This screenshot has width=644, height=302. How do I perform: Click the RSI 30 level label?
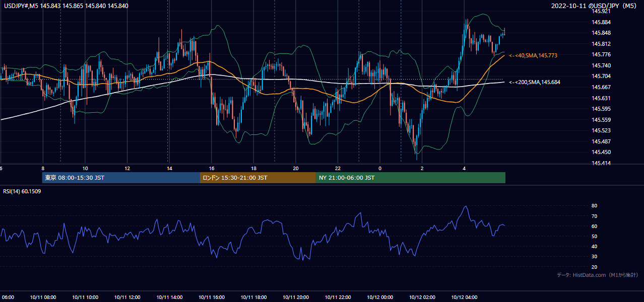595,257
